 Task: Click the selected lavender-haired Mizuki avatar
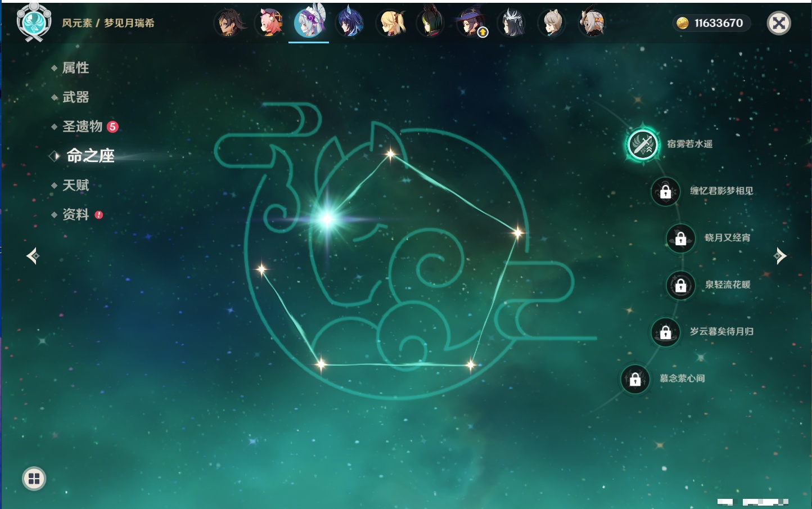309,22
